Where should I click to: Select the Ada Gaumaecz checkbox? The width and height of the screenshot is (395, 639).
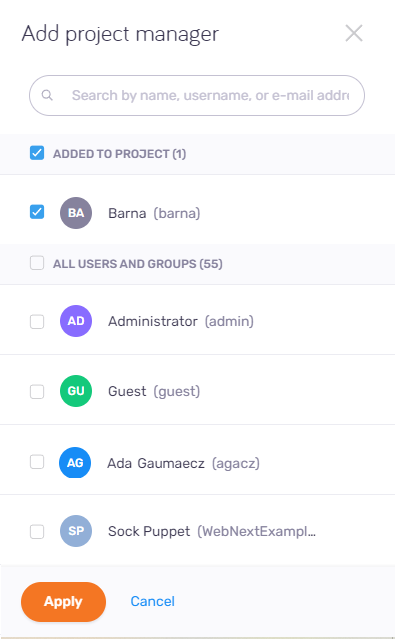click(x=37, y=462)
